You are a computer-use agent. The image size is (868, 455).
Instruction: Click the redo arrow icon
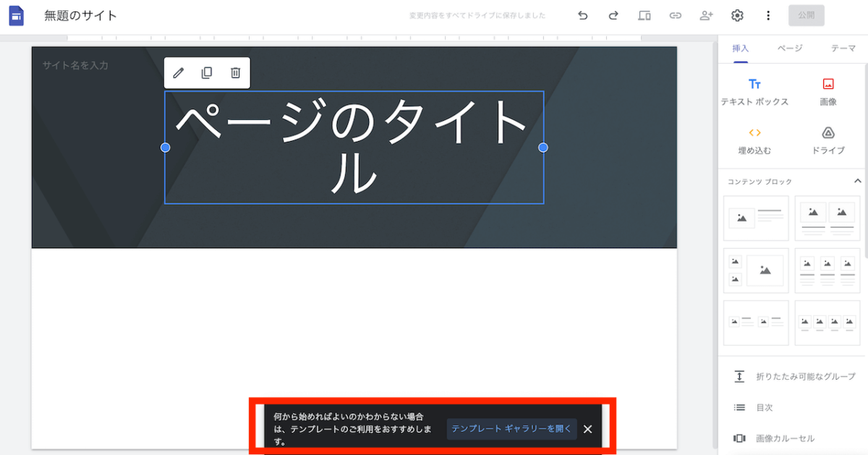613,15
